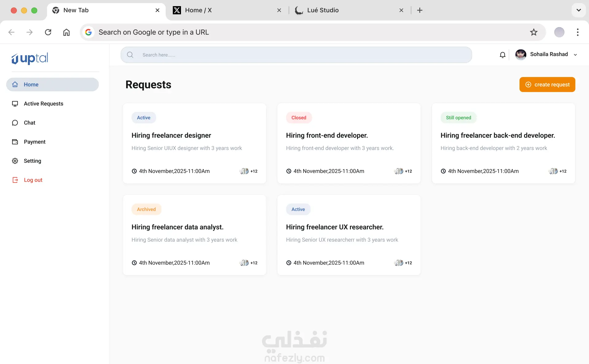Image resolution: width=589 pixels, height=364 pixels.
Task: Click the Log out link
Action: (33, 180)
